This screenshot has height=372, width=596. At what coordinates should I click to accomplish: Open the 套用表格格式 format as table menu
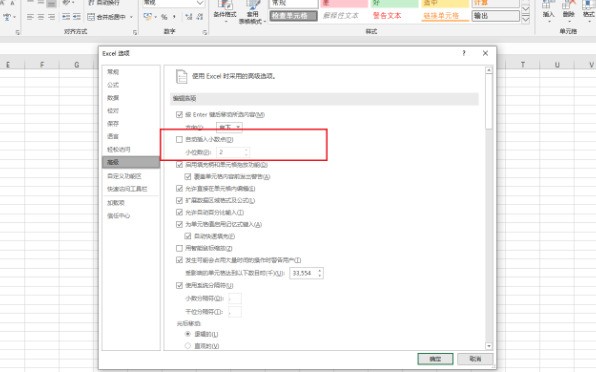coord(252,12)
